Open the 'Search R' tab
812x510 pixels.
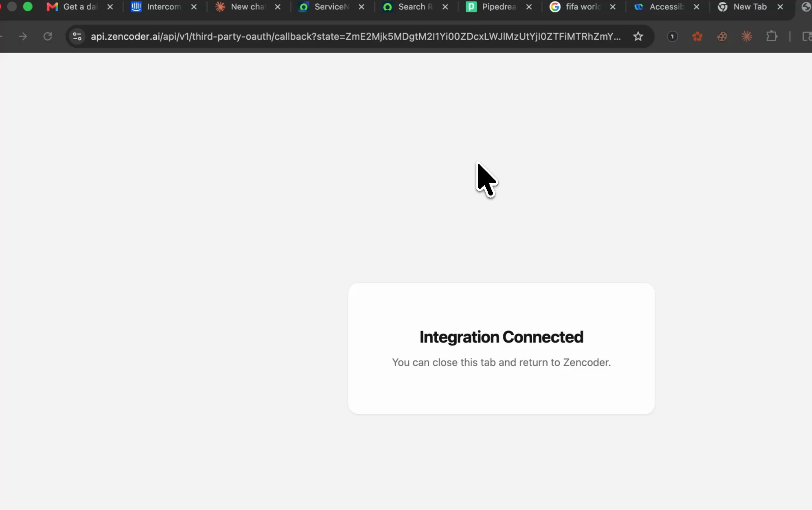[414, 7]
